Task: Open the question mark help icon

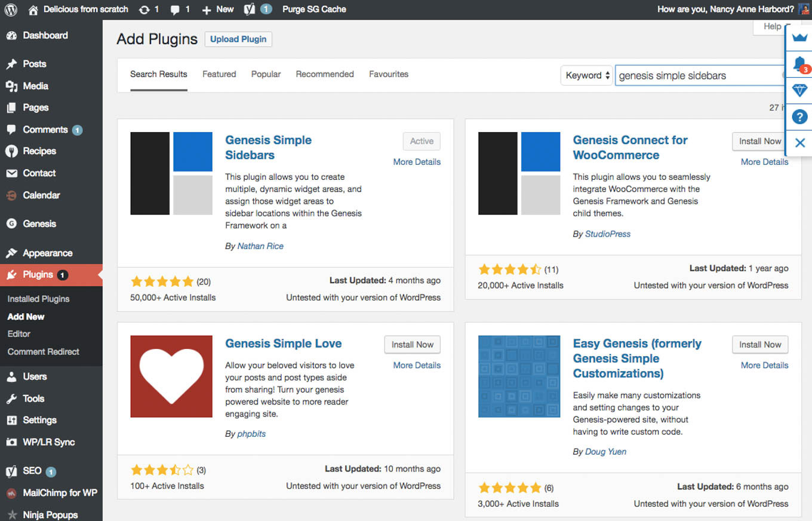Action: point(799,117)
